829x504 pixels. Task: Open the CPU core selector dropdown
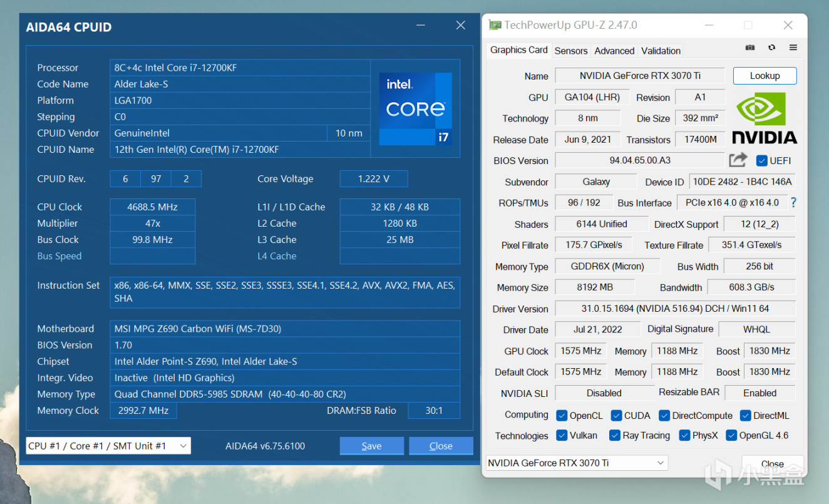[x=108, y=446]
